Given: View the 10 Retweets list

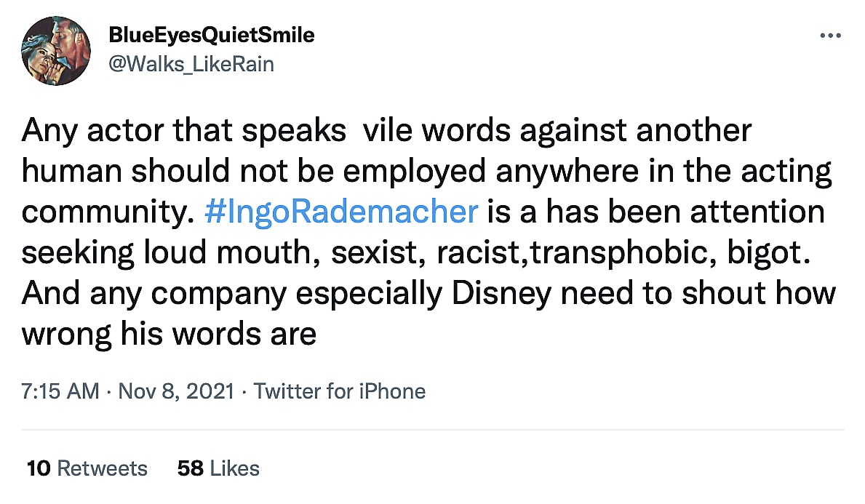Looking at the screenshot, I should click(87, 468).
